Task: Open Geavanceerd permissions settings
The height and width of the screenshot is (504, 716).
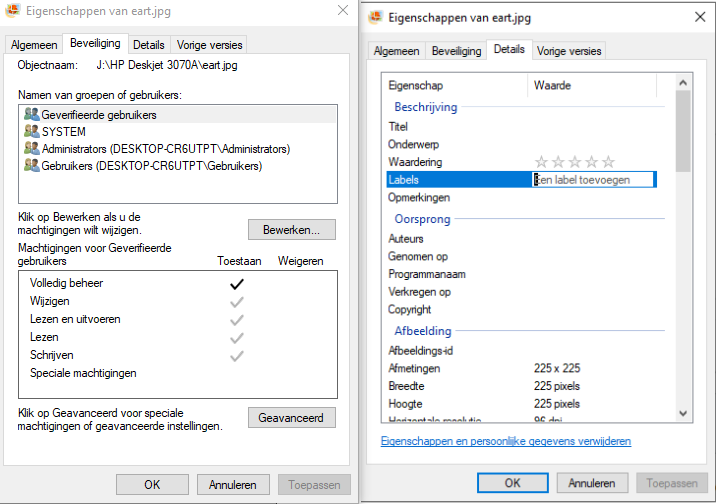Action: pos(291,418)
